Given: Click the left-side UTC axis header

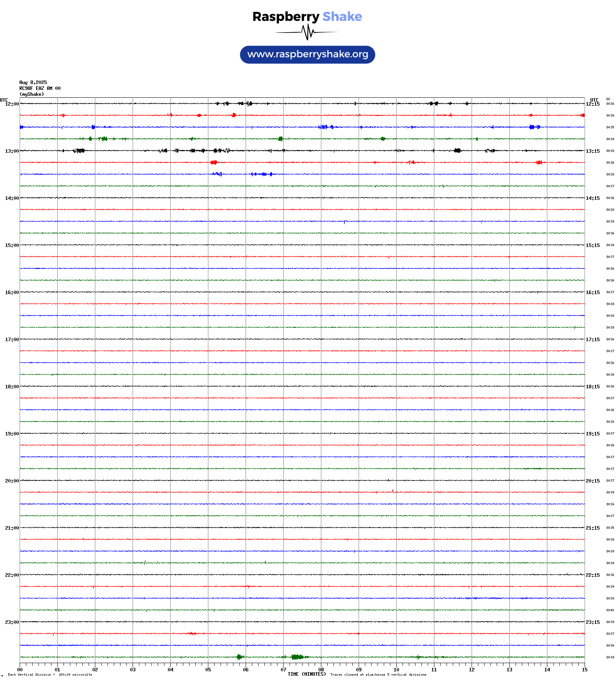Looking at the screenshot, I should click(4, 100).
